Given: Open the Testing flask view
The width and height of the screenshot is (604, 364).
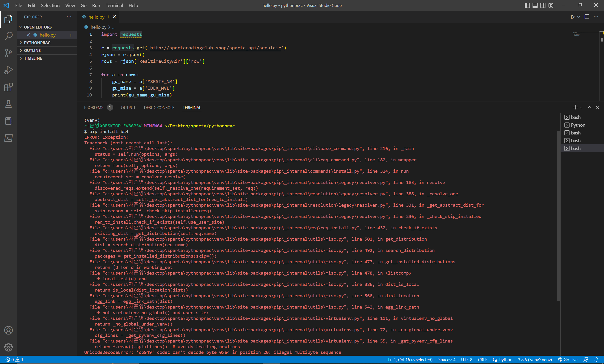Looking at the screenshot, I should [8, 104].
